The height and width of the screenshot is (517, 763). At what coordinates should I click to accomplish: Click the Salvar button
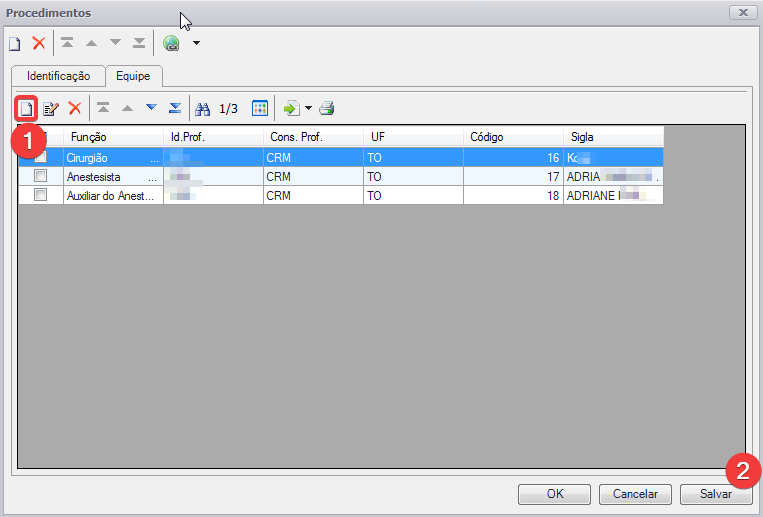(x=716, y=494)
